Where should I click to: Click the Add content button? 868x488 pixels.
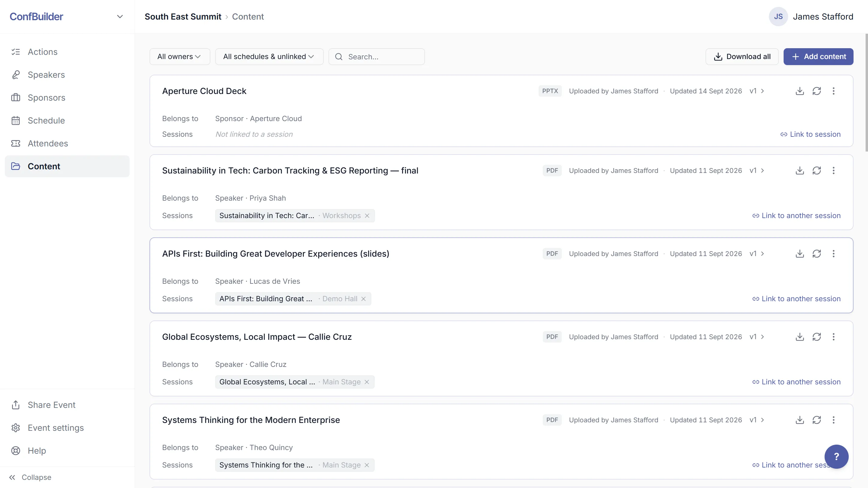[818, 57]
